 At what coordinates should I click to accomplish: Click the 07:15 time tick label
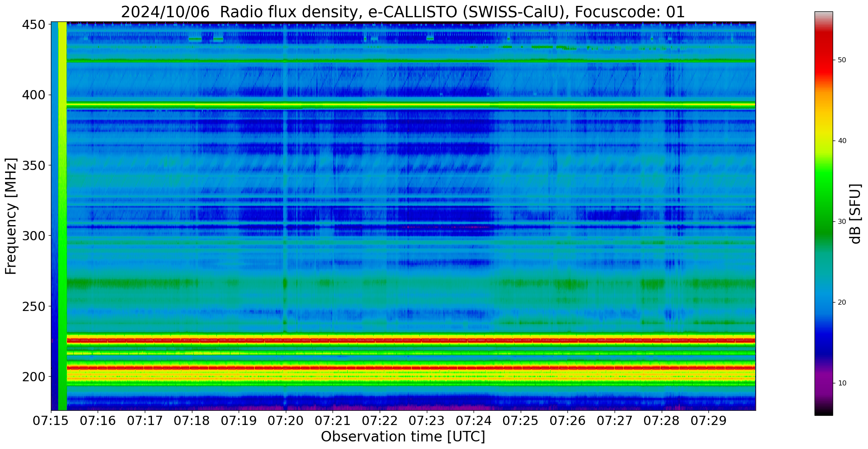[x=51, y=421]
